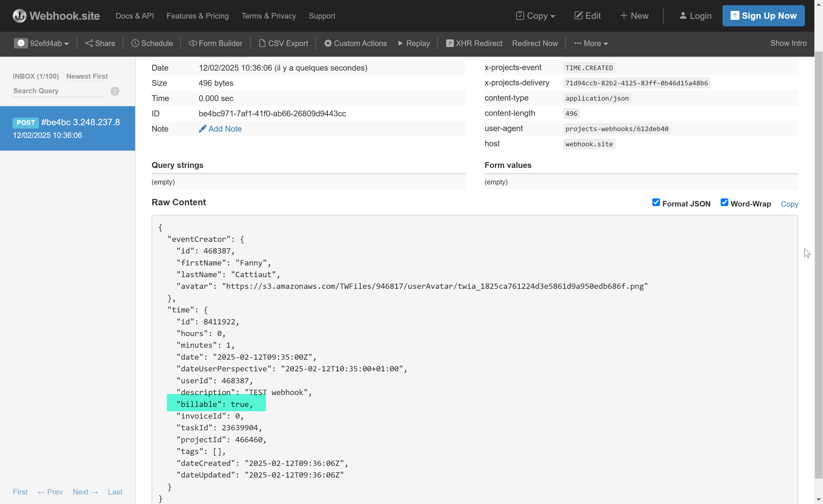The image size is (823, 504).
Task: Expand the More dropdown menu
Action: click(x=591, y=43)
